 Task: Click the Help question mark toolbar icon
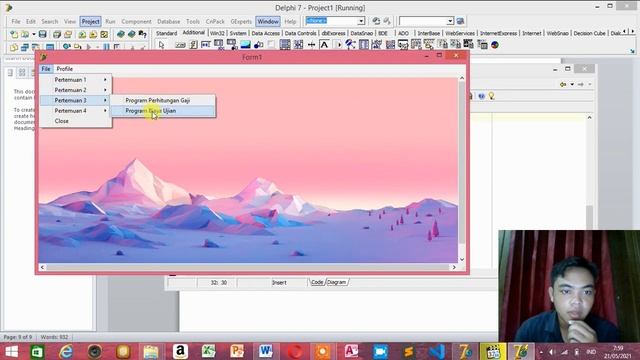click(142, 35)
